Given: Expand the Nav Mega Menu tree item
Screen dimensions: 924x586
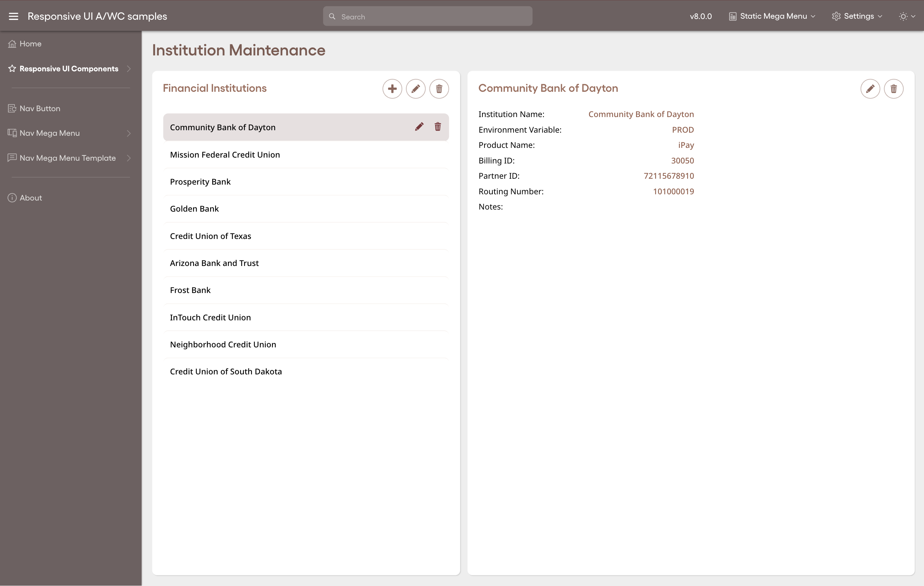Looking at the screenshot, I should [x=129, y=133].
